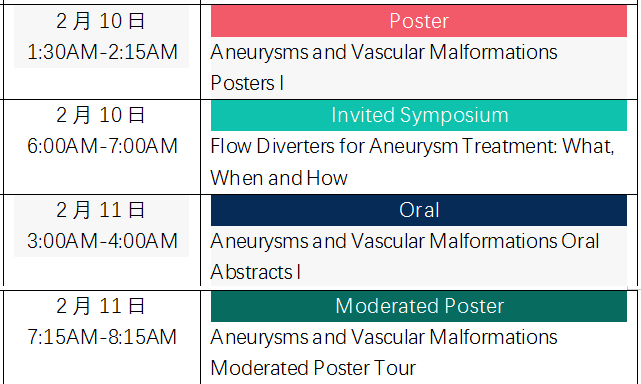The width and height of the screenshot is (641, 384).
Task: Open Aneurysms and Vascular Malformations Posters I
Action: tap(384, 67)
